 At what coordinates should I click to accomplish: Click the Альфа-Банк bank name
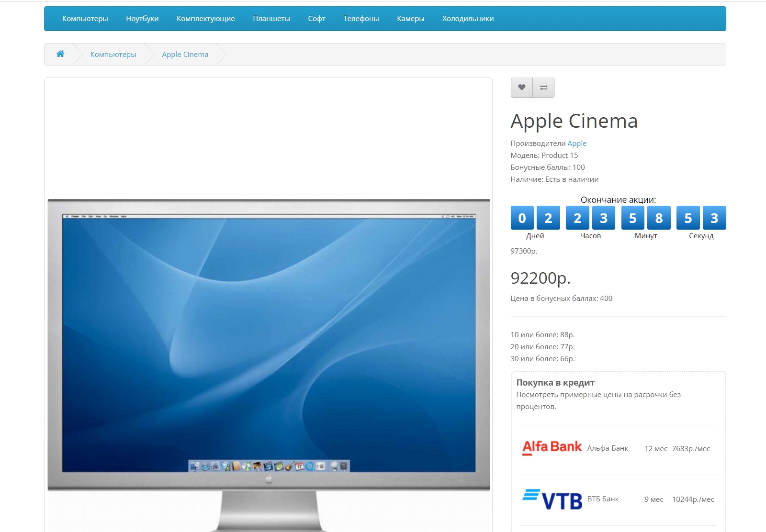point(608,448)
